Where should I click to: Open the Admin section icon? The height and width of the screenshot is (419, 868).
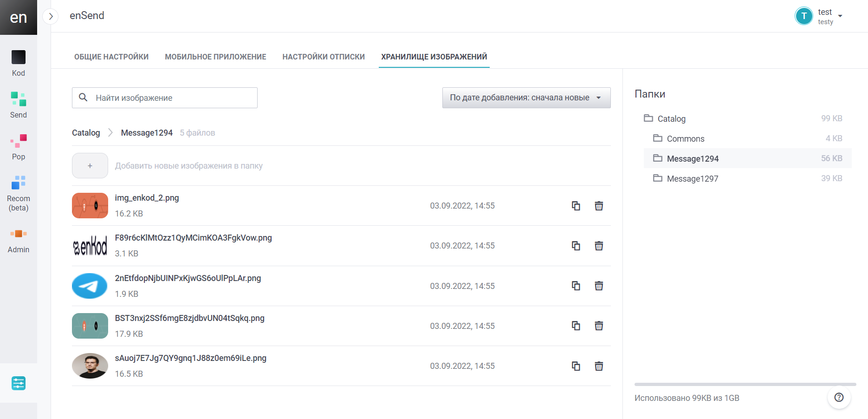pyautogui.click(x=19, y=234)
